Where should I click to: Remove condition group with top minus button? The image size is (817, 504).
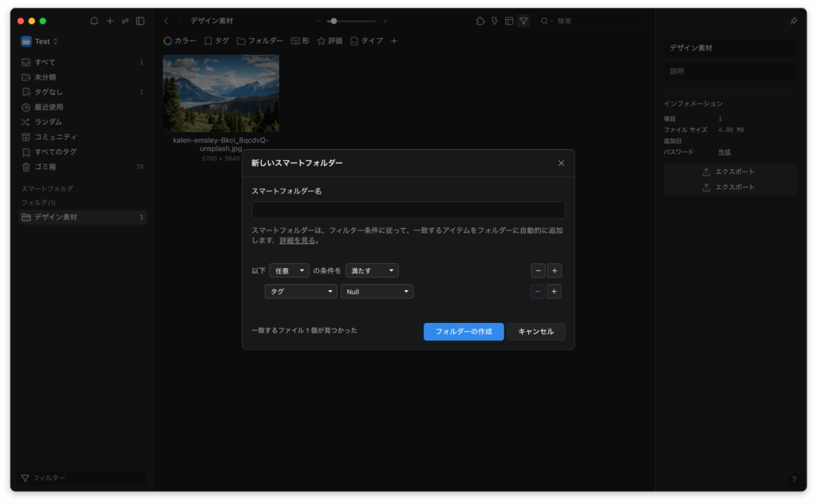click(538, 270)
